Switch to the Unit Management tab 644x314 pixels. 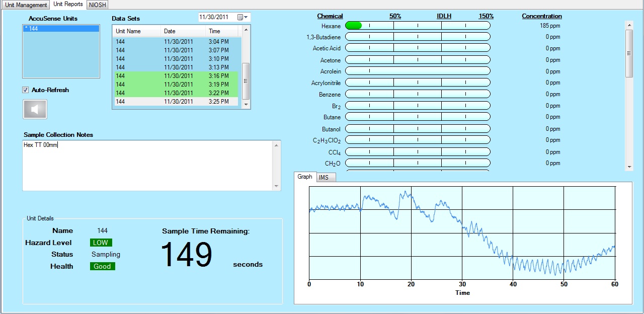(x=26, y=5)
